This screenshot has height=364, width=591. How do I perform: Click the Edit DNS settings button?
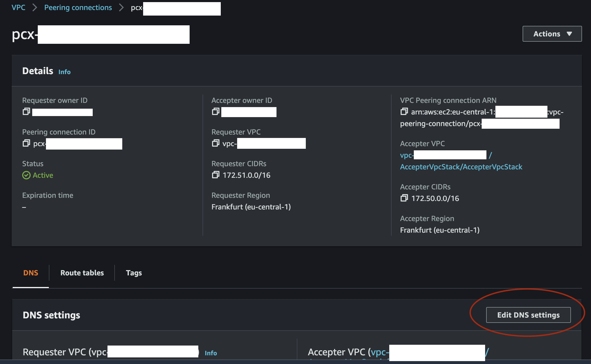coord(528,315)
